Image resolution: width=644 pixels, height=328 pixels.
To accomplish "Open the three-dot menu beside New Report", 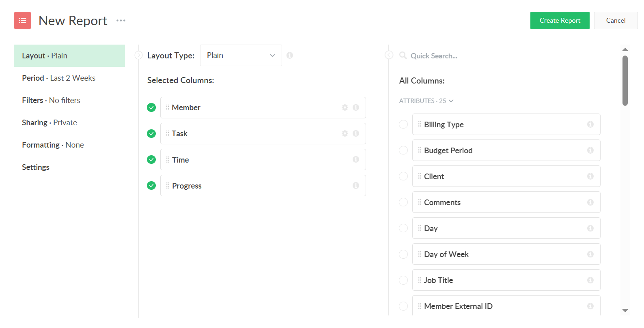I will click(x=121, y=20).
